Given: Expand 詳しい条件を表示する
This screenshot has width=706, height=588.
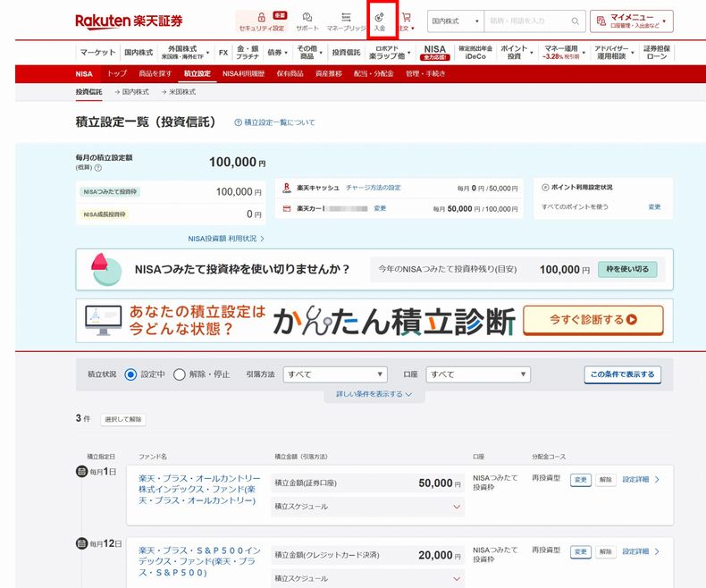Looking at the screenshot, I should [374, 394].
